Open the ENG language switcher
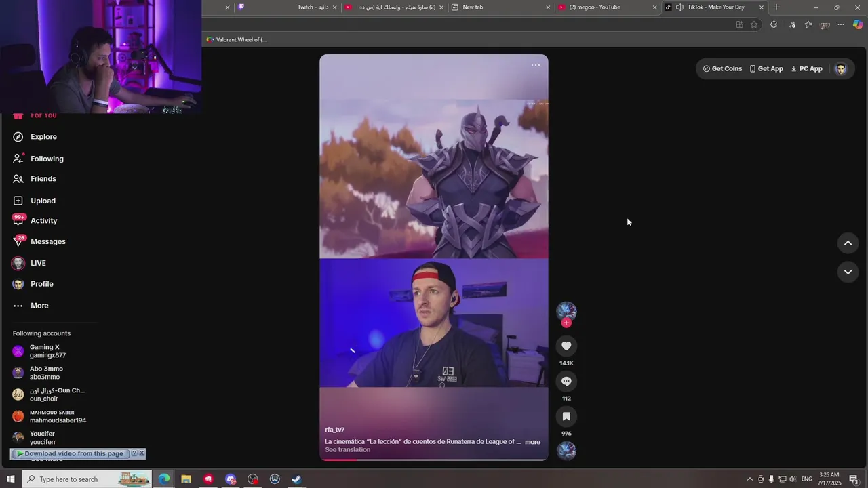 (806, 479)
